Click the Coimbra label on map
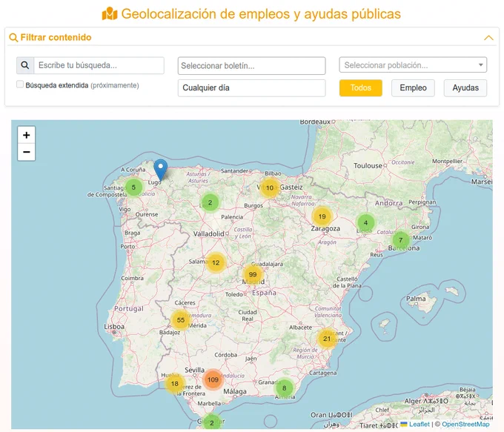The width and height of the screenshot is (504, 432). tap(132, 278)
